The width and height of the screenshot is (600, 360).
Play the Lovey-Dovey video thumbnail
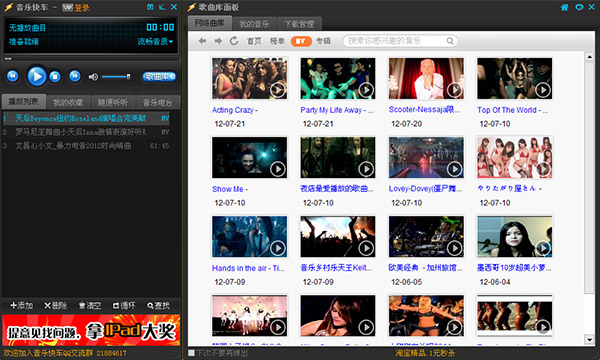click(x=426, y=158)
